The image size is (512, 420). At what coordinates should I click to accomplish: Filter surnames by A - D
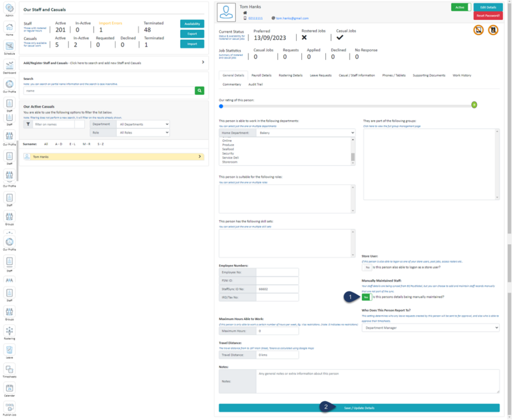click(x=58, y=144)
